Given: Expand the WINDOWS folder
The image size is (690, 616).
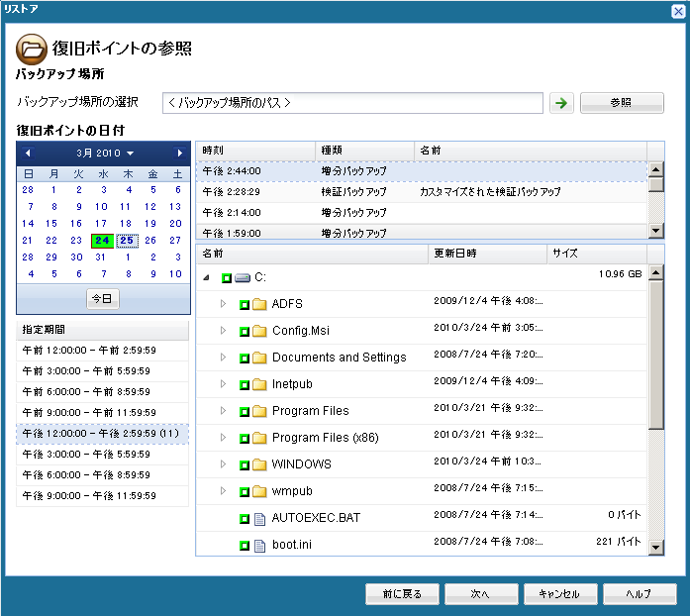Looking at the screenshot, I should [223, 463].
